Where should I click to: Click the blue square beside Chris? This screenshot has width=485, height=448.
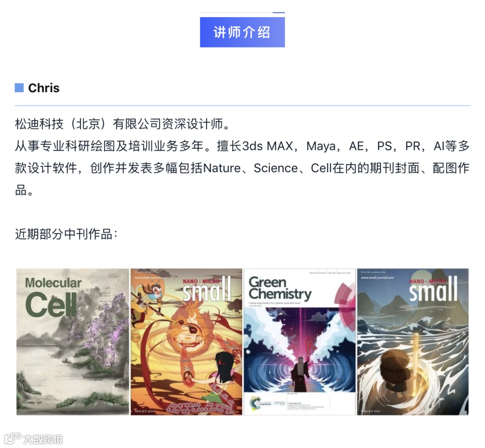(x=19, y=88)
